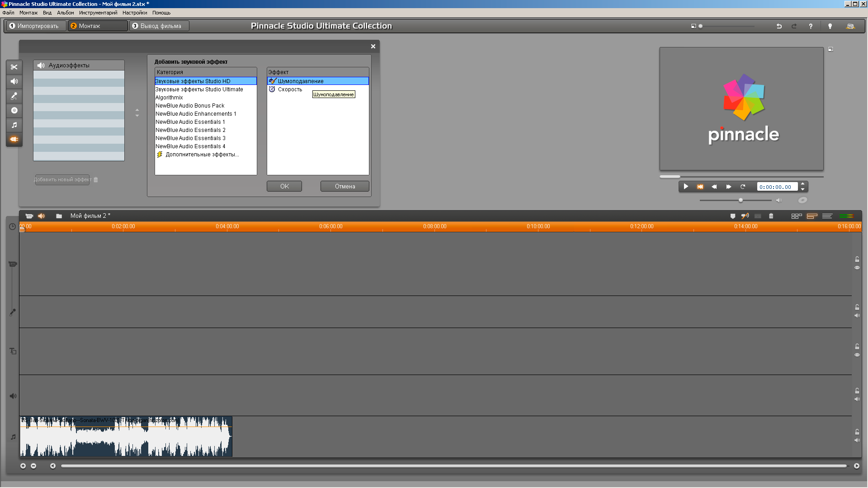
Task: Select NewBlue Audio Essentials 3 category
Action: 206,138
